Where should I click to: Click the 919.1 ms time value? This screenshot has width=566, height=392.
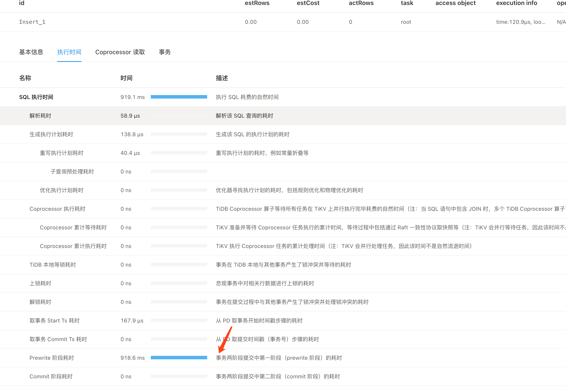[x=133, y=97]
